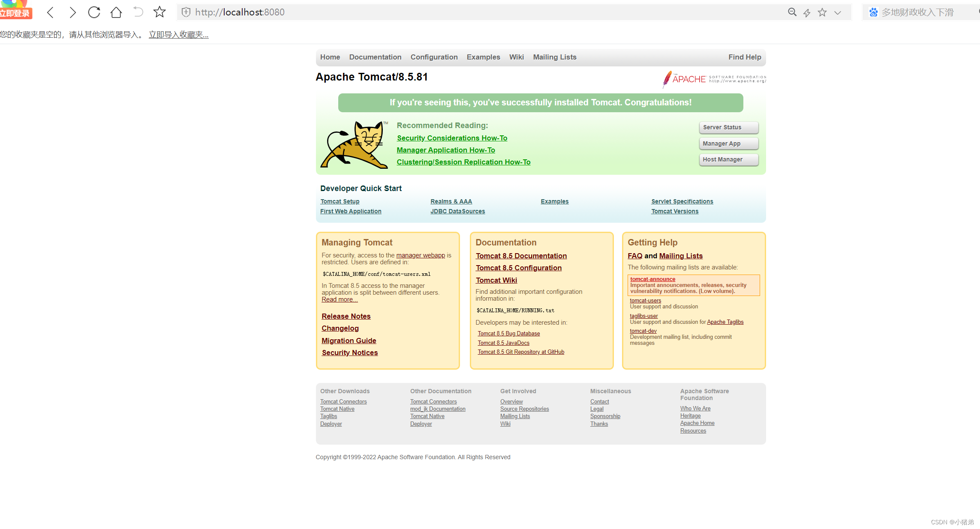980x529 pixels.
Task: Open the tomcat-dev mailing list link
Action: tap(643, 331)
